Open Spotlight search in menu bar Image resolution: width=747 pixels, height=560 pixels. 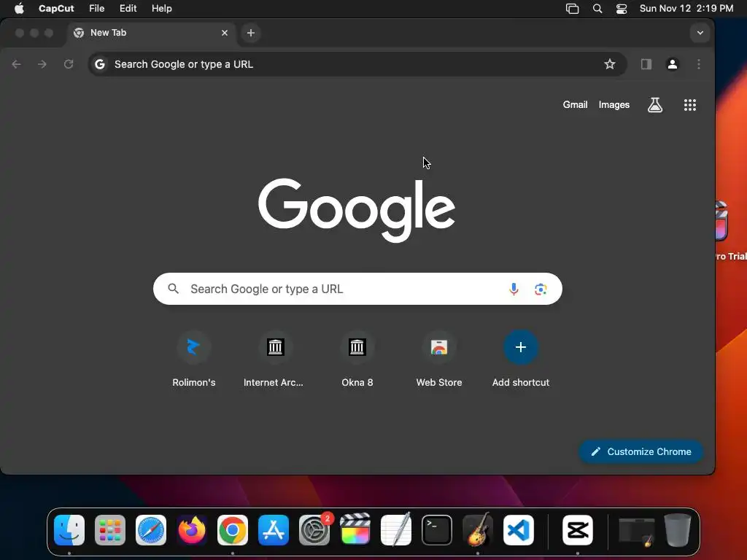597,9
